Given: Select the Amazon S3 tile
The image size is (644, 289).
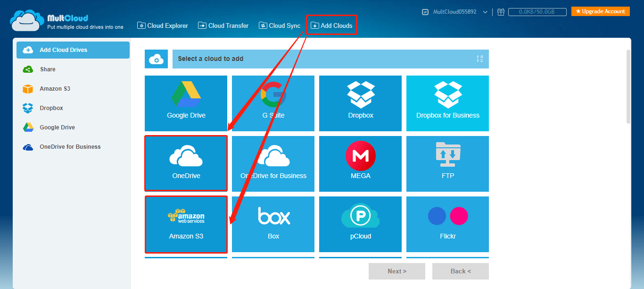Looking at the screenshot, I should coord(186,224).
